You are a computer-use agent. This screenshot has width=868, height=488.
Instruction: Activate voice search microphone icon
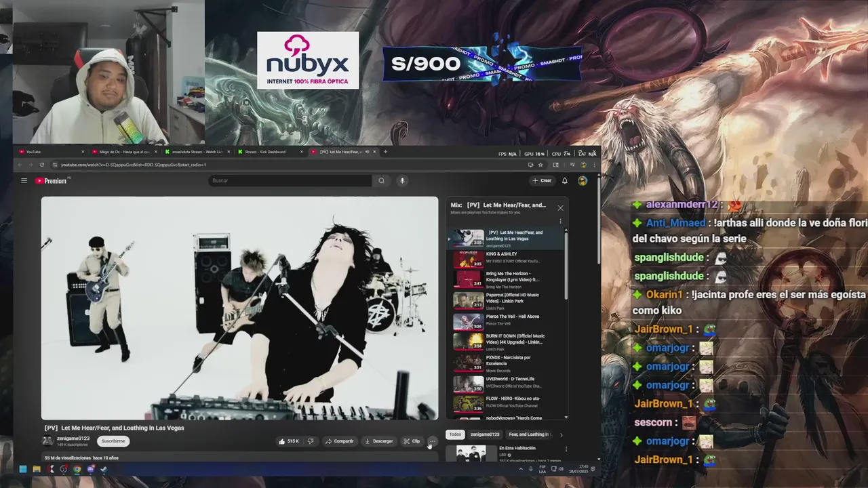[x=402, y=181]
